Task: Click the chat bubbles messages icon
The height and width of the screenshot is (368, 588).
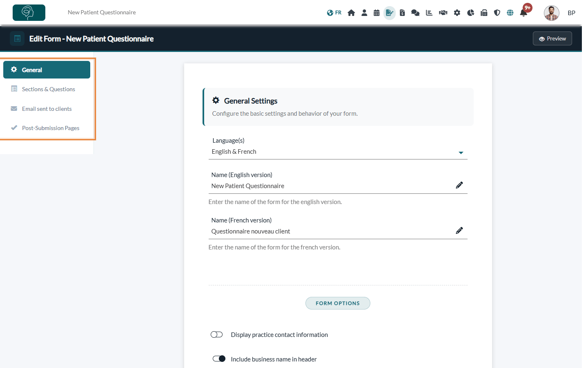Action: coord(415,13)
